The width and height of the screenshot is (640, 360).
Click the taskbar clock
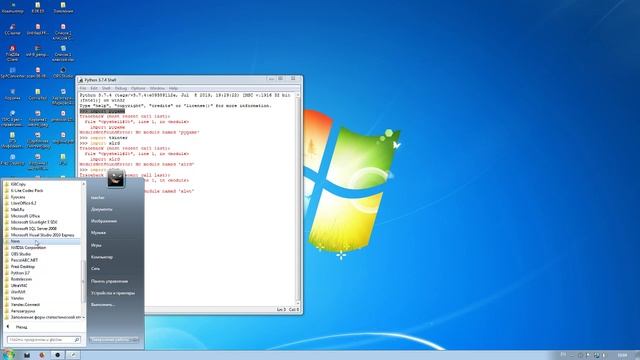[x=622, y=355]
